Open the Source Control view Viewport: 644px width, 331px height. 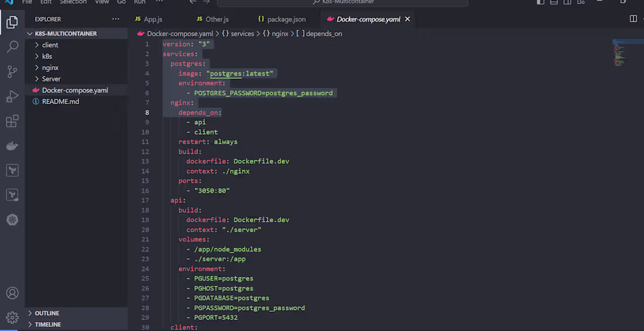click(x=12, y=72)
